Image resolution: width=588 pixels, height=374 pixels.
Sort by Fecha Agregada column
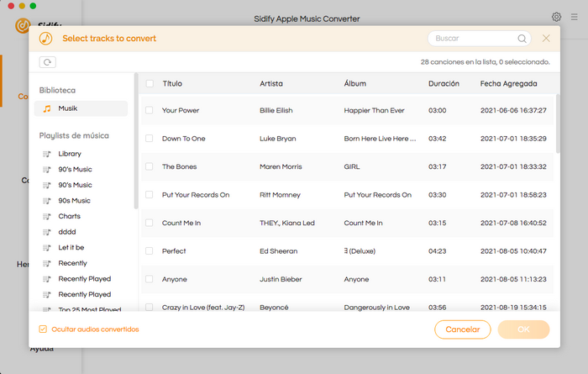508,84
